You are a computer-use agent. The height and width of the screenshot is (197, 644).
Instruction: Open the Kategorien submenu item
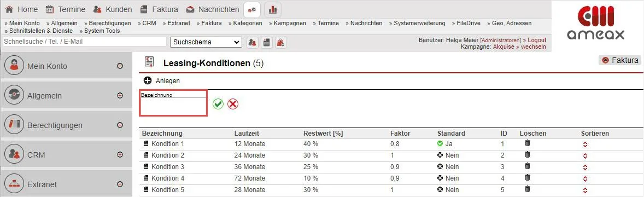tap(245, 23)
